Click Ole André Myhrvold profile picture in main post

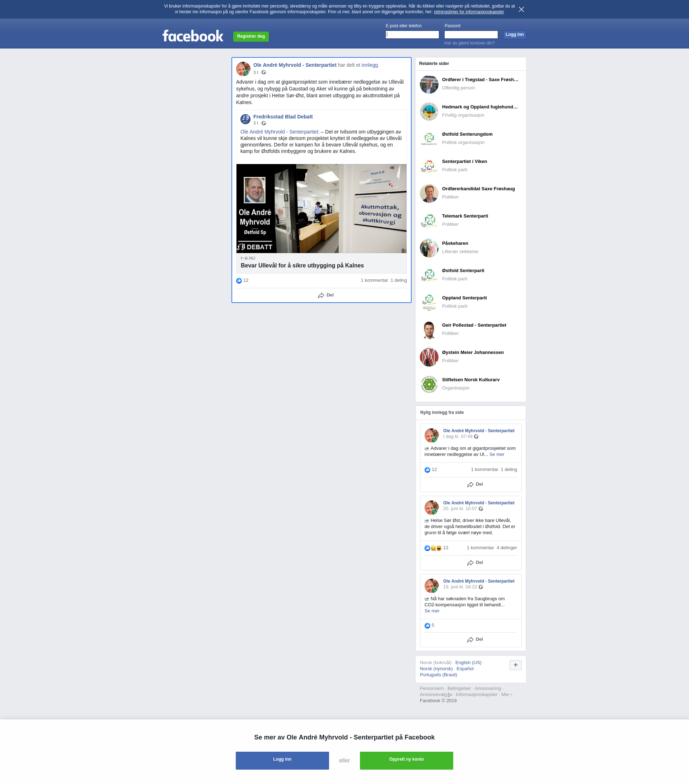click(x=243, y=69)
